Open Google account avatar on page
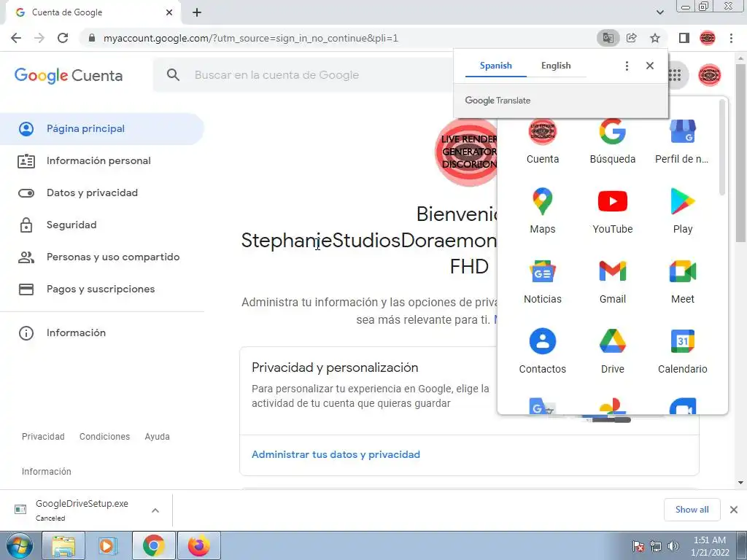Screen dimensions: 747x560 [x=709, y=75]
